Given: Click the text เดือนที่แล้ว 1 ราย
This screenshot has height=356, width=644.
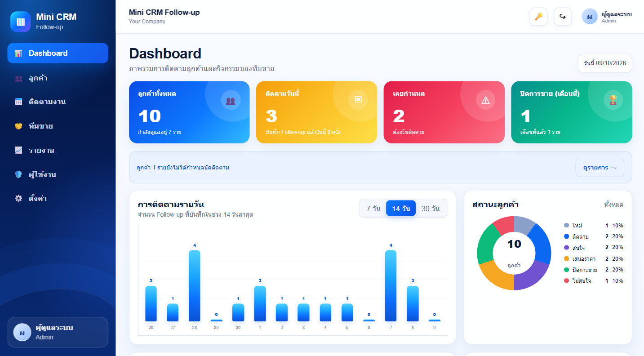Looking at the screenshot, I should pos(540,132).
